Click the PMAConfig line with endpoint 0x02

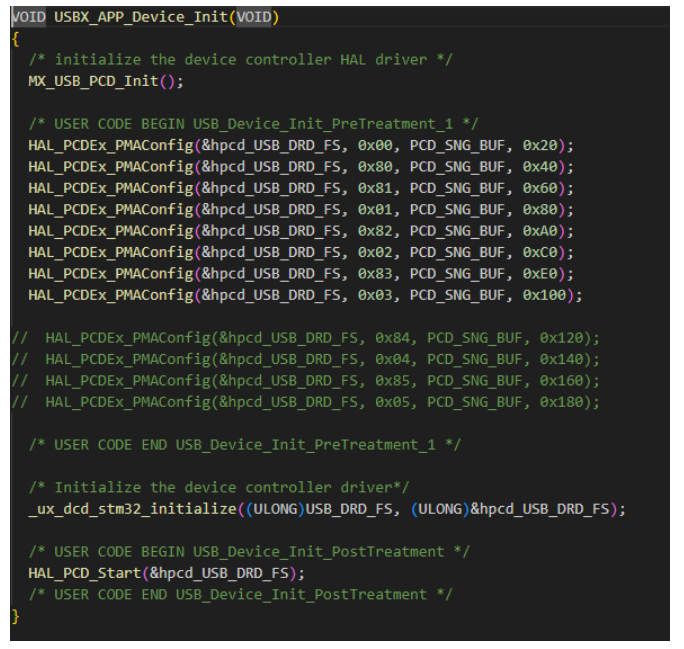(x=301, y=252)
